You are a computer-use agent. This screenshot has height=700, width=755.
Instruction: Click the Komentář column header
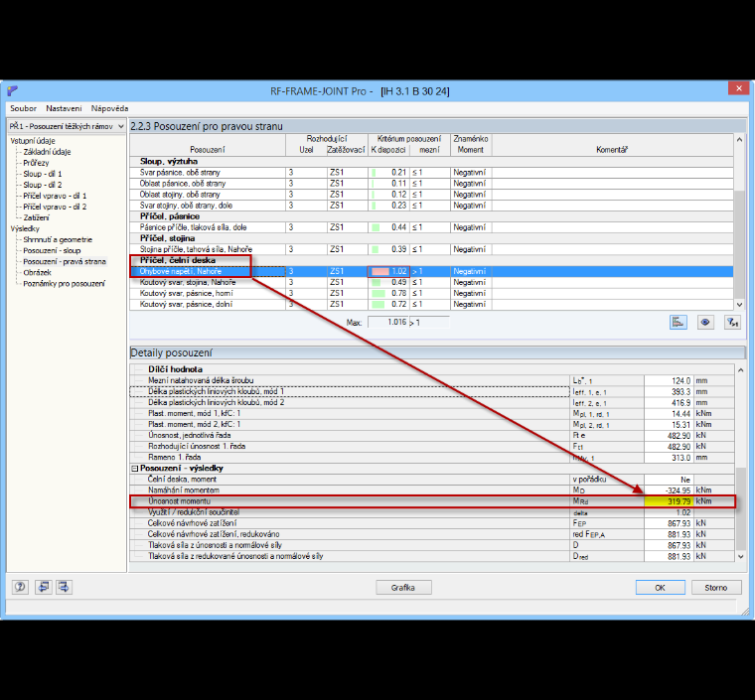tap(612, 150)
